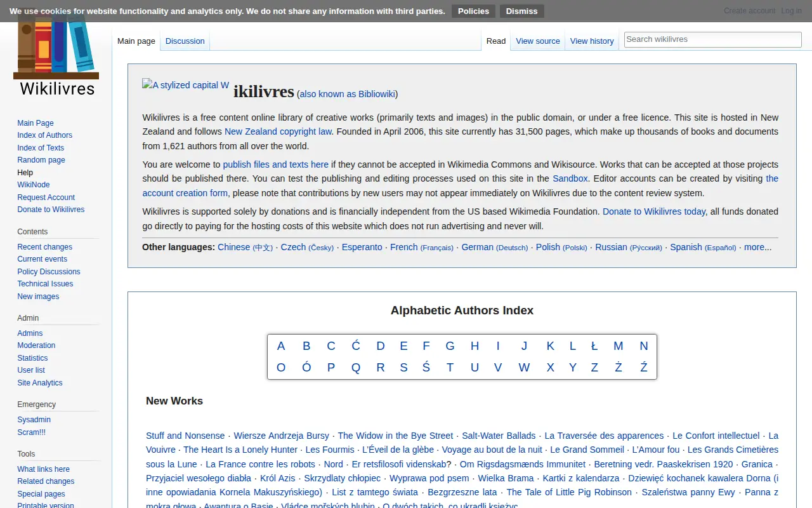
Task: Open Current events
Action: 42,259
